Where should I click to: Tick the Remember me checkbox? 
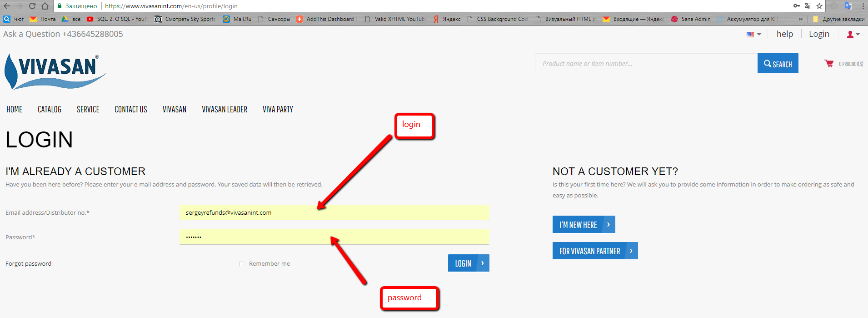pos(242,264)
